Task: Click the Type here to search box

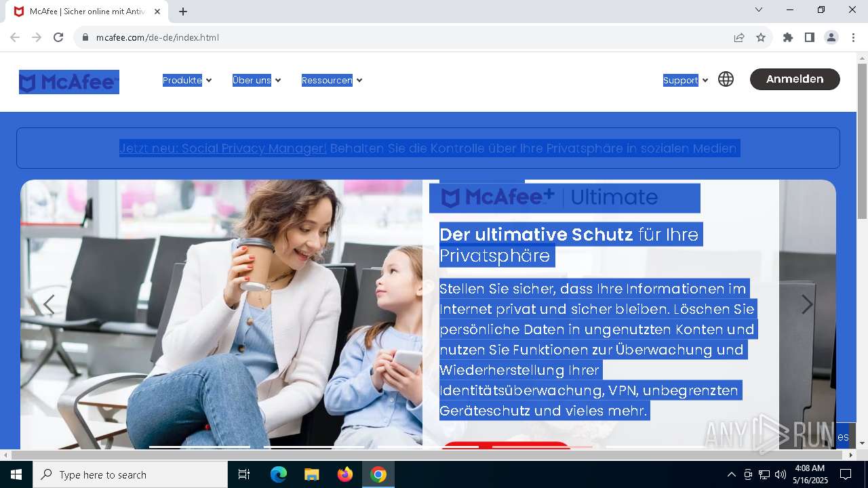Action: 130,474
